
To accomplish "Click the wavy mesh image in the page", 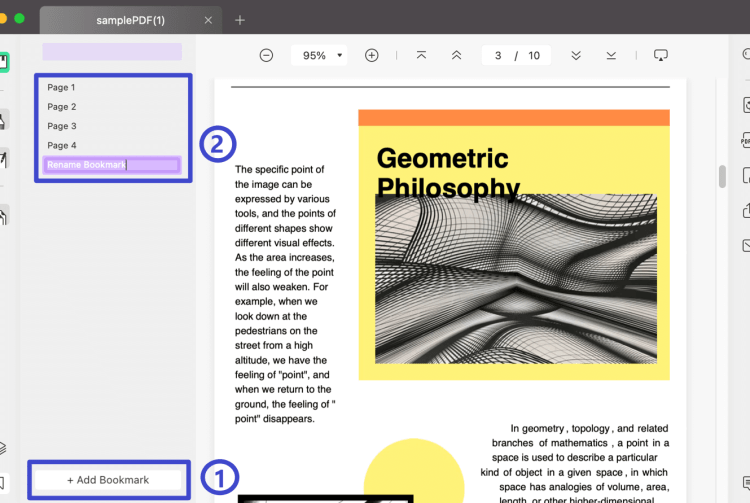I will tap(516, 279).
